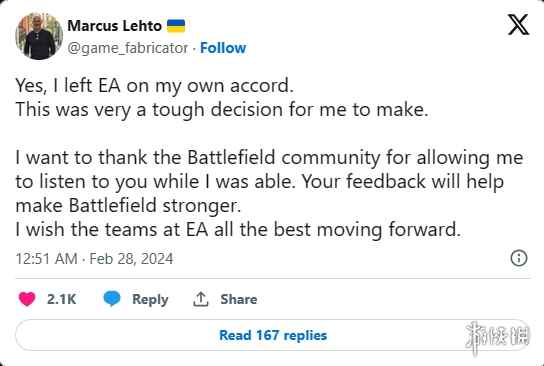Click the blue reply bubble icon

click(x=112, y=299)
